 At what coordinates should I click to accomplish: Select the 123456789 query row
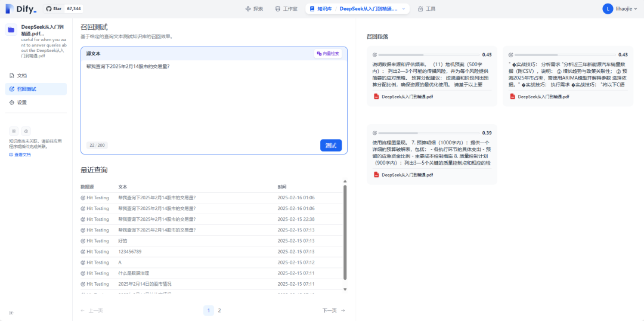pyautogui.click(x=212, y=252)
